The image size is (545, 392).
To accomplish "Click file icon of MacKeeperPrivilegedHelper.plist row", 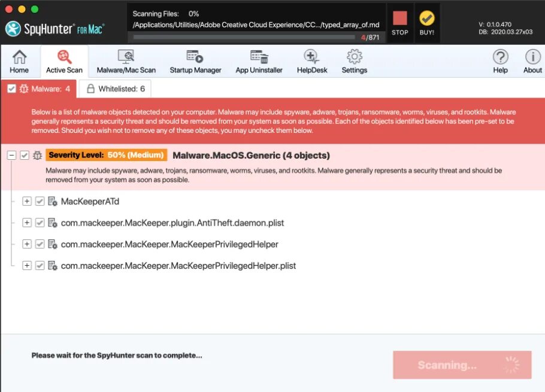I will (53, 266).
